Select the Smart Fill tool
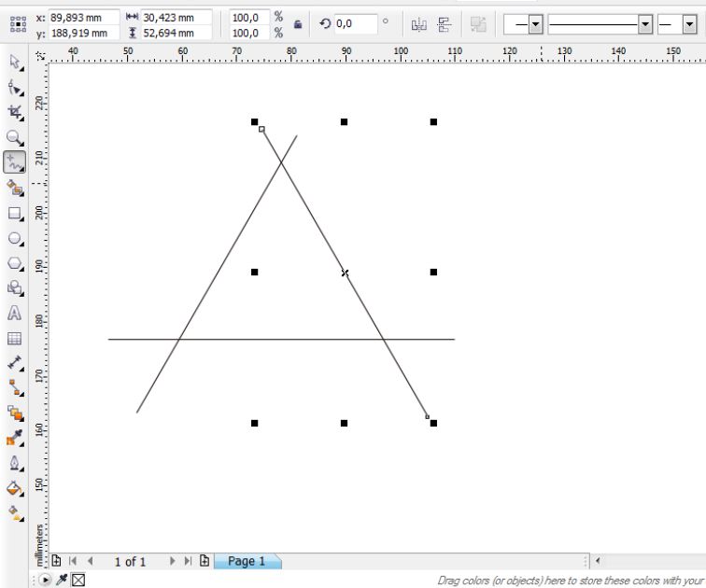This screenshot has width=706, height=588. tap(15, 188)
